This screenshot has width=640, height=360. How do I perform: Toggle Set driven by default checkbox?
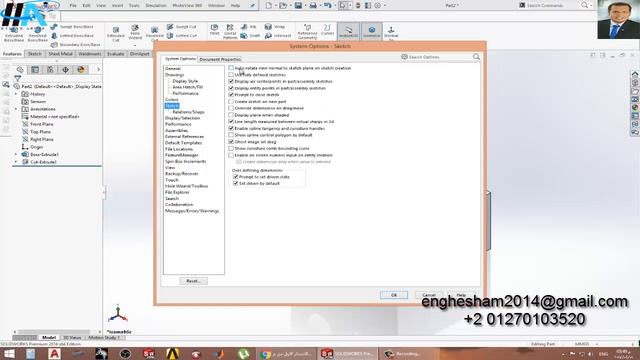236,183
